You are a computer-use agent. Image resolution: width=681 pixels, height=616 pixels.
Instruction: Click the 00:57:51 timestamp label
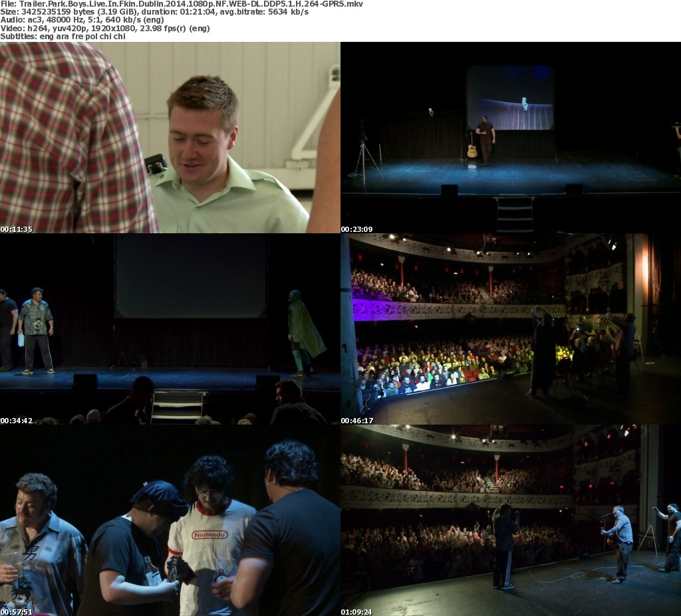(17, 611)
